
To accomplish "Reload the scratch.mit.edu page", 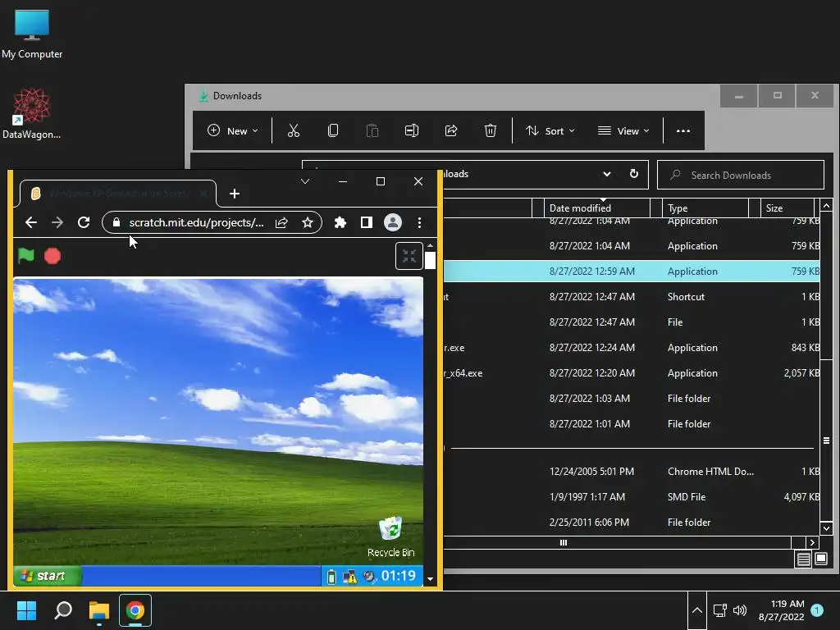I will (84, 222).
